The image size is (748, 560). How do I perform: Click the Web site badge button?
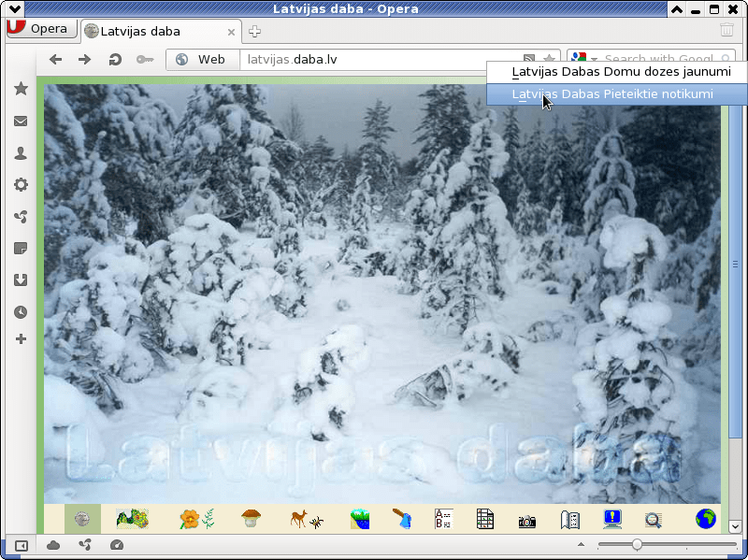203,60
